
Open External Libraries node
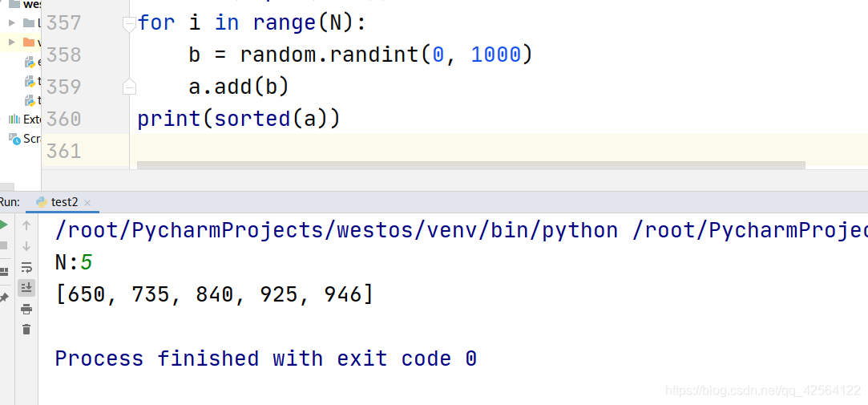point(26,119)
